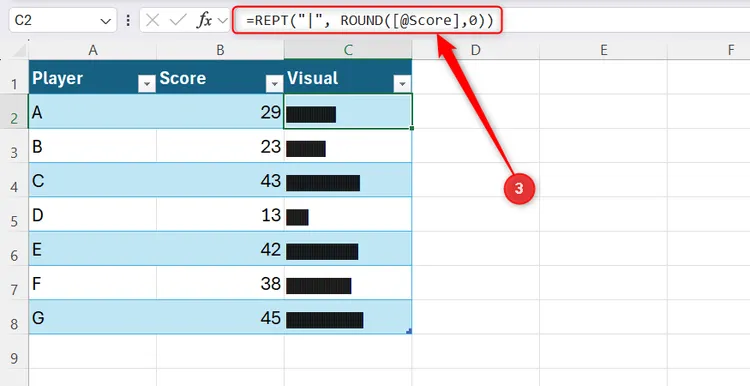Open the Player column filter dropdown
The image size is (750, 386).
click(146, 85)
